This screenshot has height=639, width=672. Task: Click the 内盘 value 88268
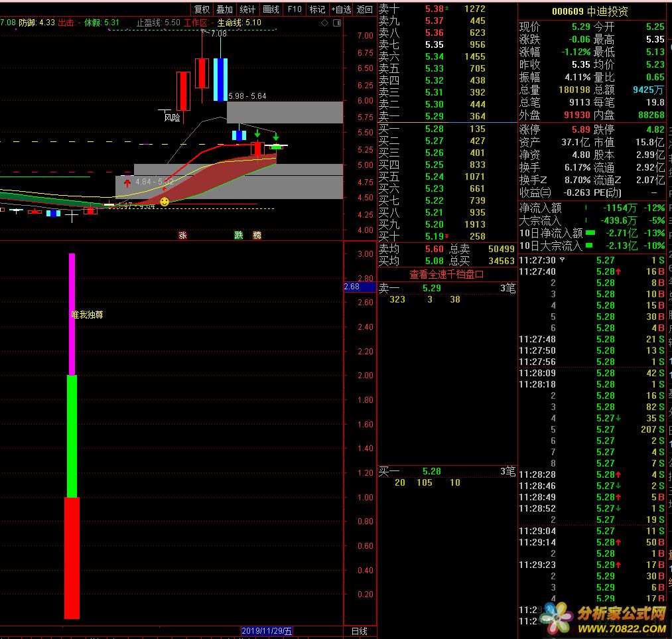coord(651,115)
